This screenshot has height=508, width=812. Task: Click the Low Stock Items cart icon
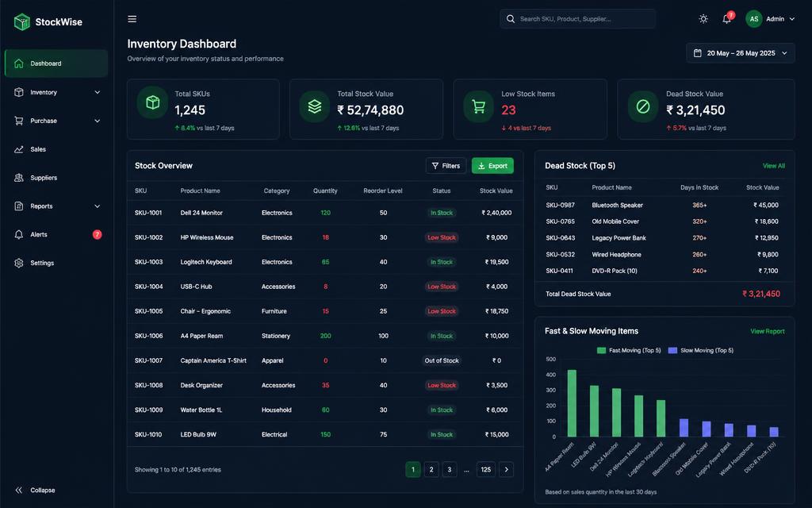478,106
